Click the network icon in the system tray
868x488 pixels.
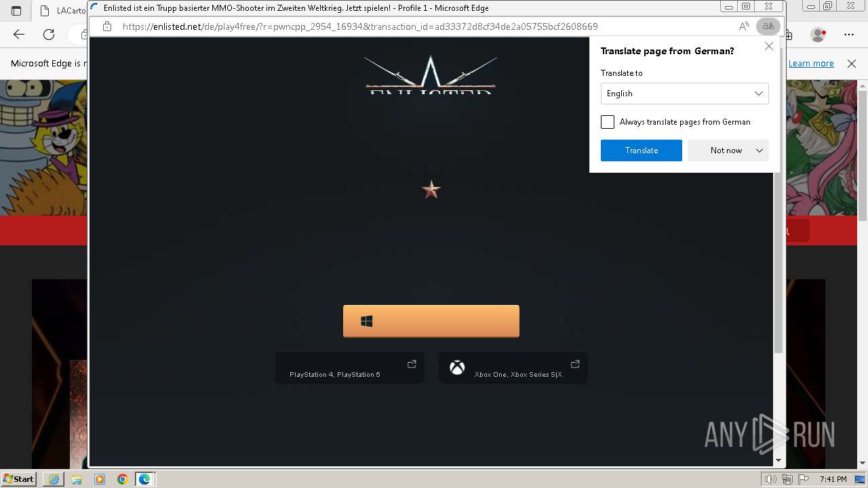click(x=787, y=479)
